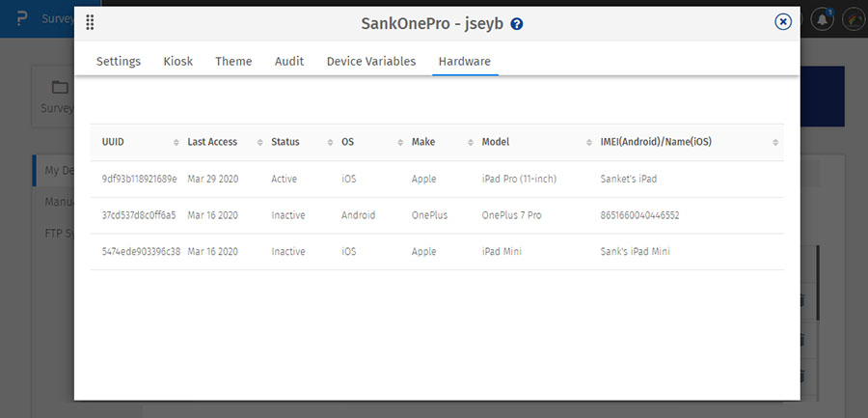Click the P logo in top-left corner
Image resolution: width=868 pixels, height=418 pixels.
(x=22, y=19)
